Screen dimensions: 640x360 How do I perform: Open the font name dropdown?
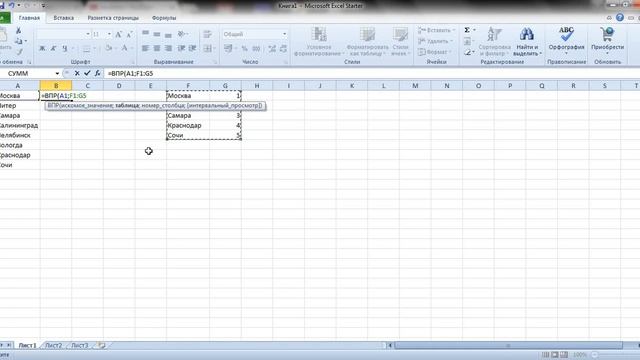[x=88, y=34]
